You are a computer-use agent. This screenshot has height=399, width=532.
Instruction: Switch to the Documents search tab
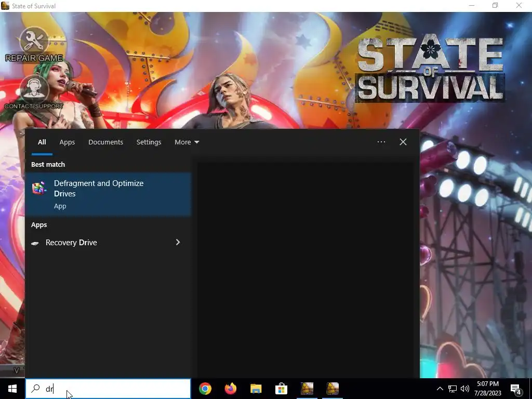click(x=105, y=142)
